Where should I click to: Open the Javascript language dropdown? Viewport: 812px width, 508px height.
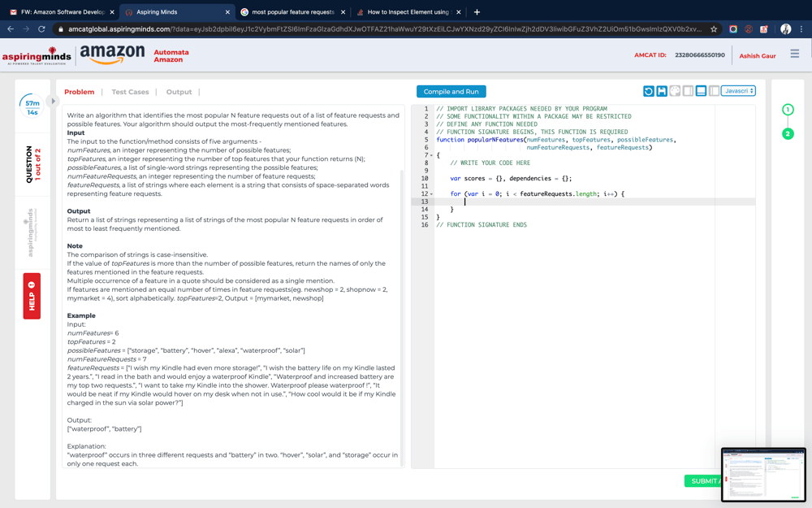[x=737, y=90]
